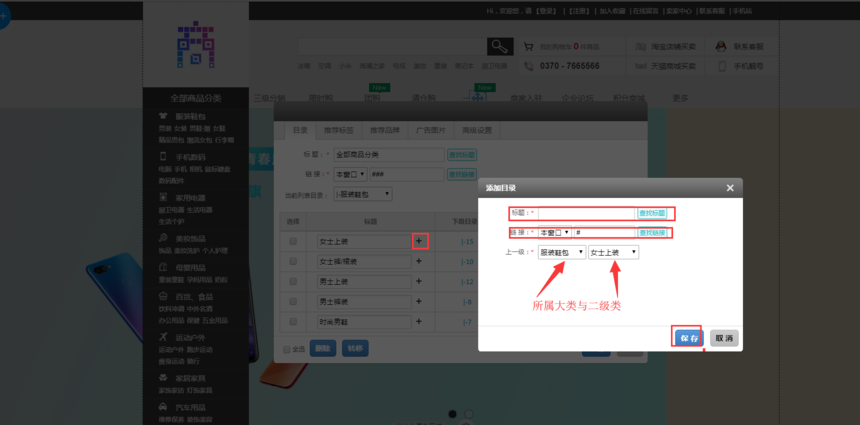Click the blue move-cross icon in navigation bar
This screenshot has width=860, height=425.
(477, 97)
